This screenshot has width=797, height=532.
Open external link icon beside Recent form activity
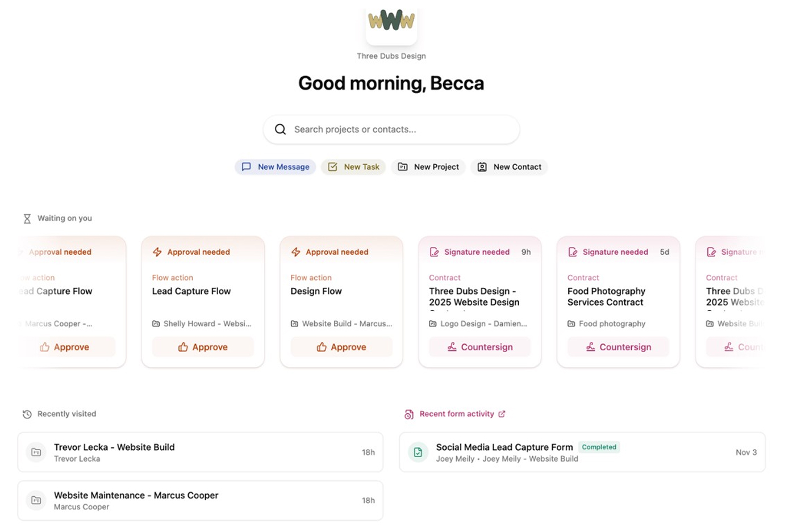(502, 414)
